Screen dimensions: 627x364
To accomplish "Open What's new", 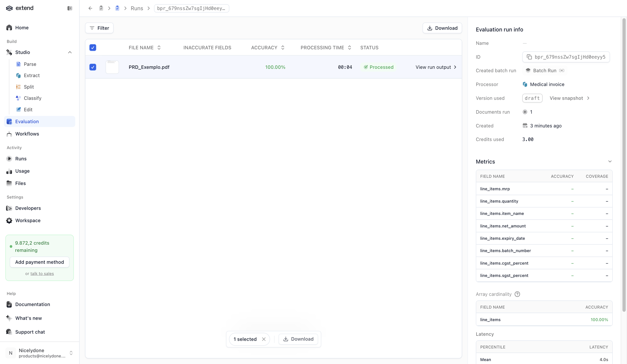I will (x=39, y=318).
